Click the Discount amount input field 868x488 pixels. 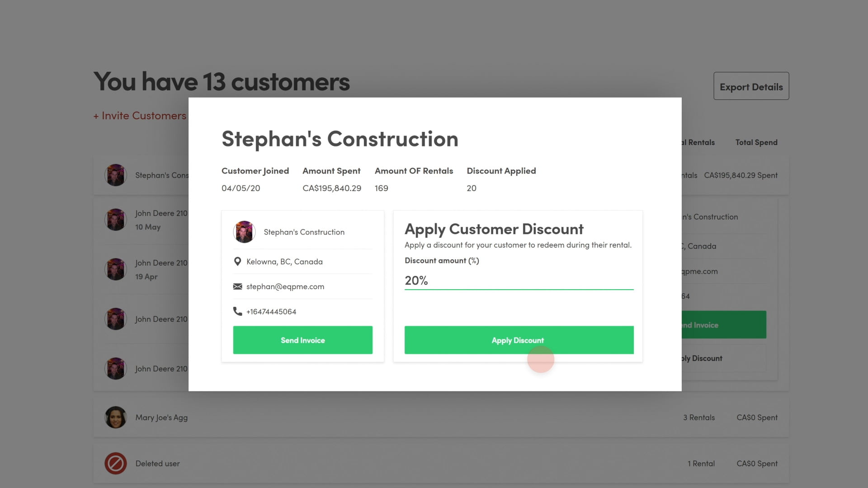(519, 281)
